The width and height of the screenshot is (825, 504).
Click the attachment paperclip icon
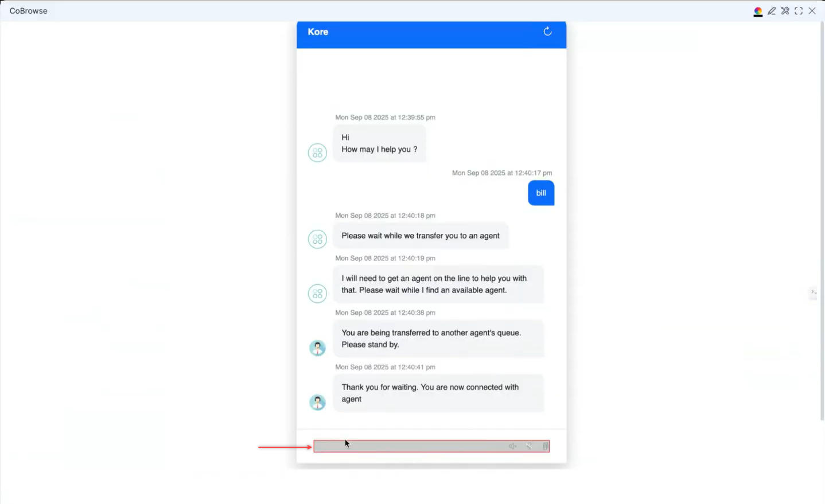pyautogui.click(x=545, y=446)
